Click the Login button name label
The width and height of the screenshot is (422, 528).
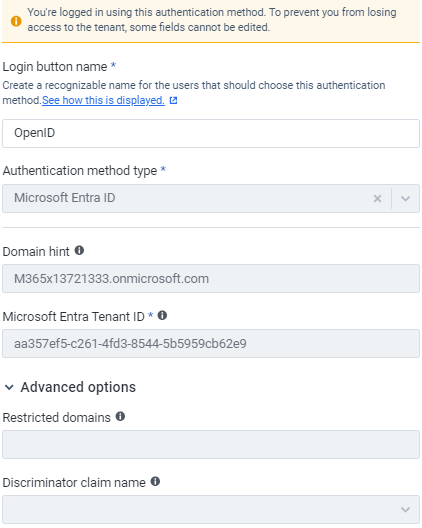point(55,67)
